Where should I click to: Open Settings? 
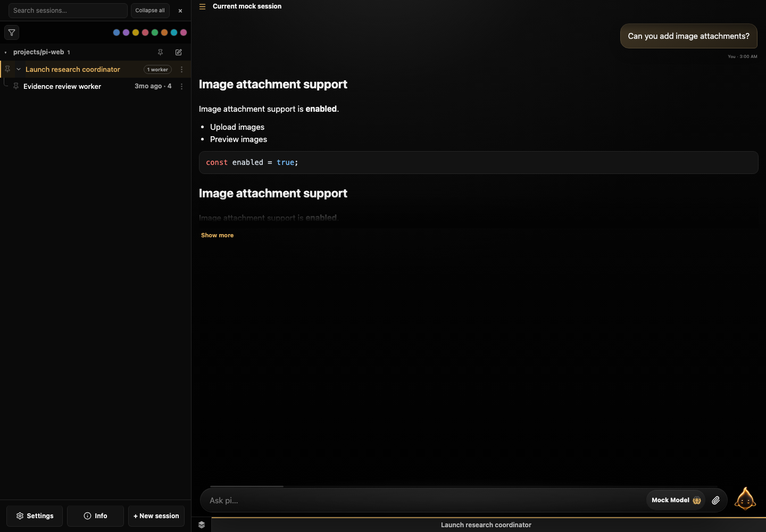click(35, 516)
